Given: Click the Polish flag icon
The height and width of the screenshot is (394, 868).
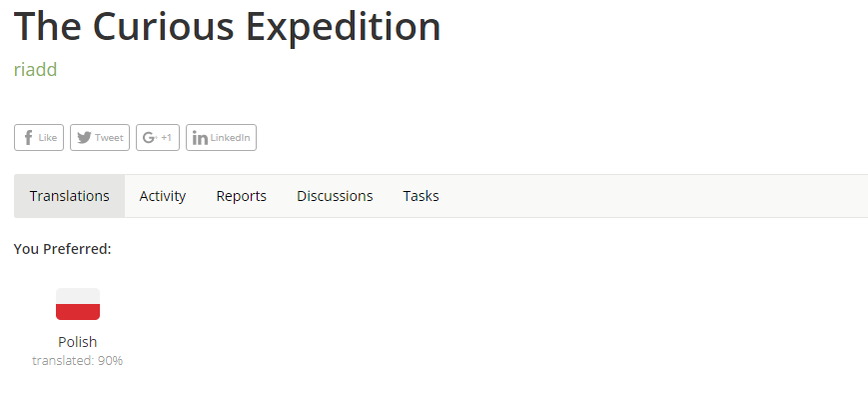Looking at the screenshot, I should point(78,304).
